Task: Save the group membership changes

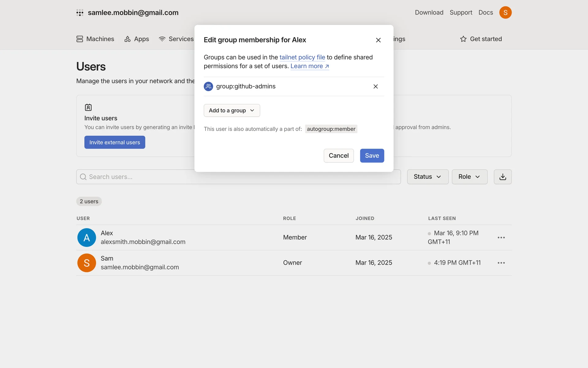Action: coord(372,155)
